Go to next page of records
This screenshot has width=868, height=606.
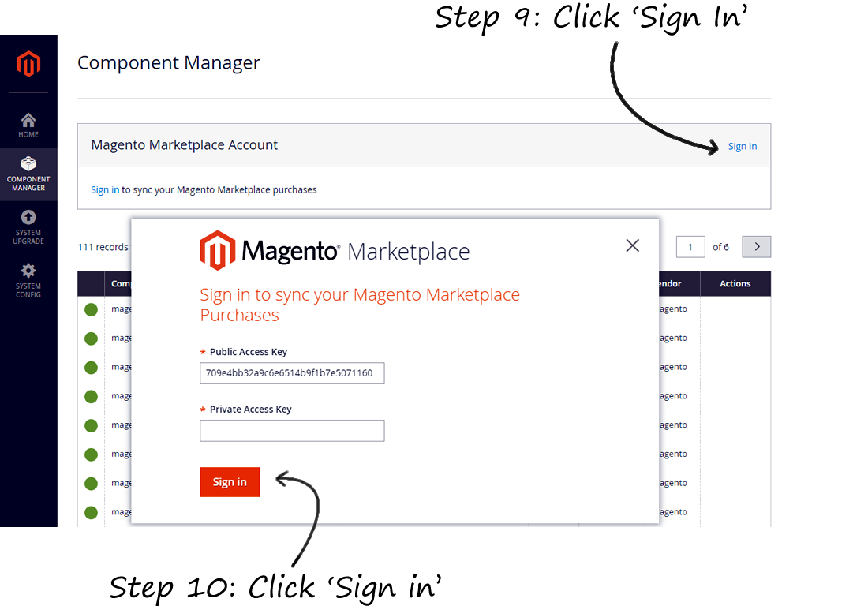point(756,247)
